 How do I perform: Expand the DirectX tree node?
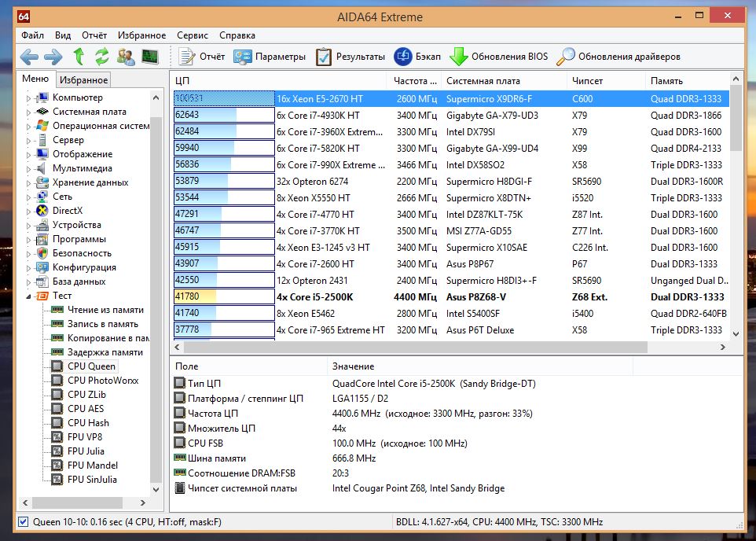click(x=28, y=211)
